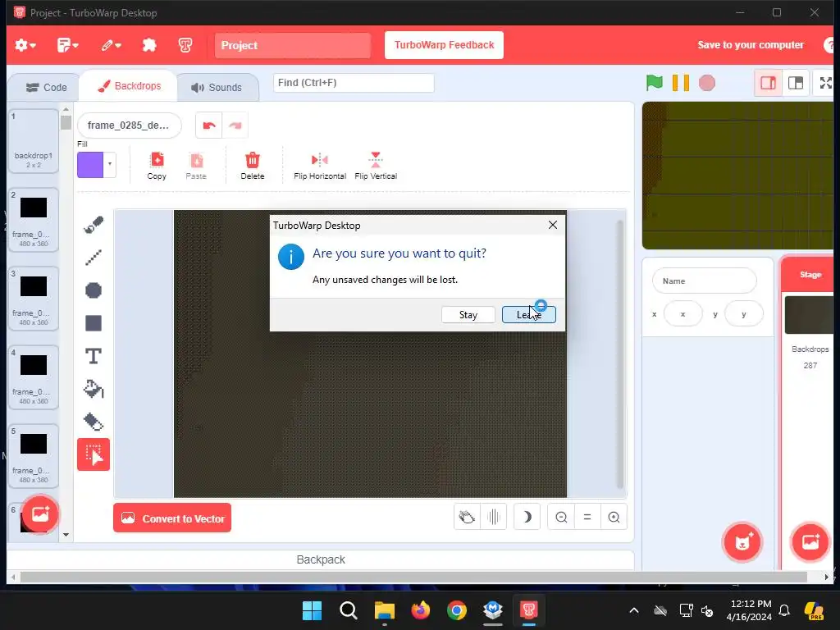
Task: Delete the selection with the trash icon
Action: [x=253, y=166]
